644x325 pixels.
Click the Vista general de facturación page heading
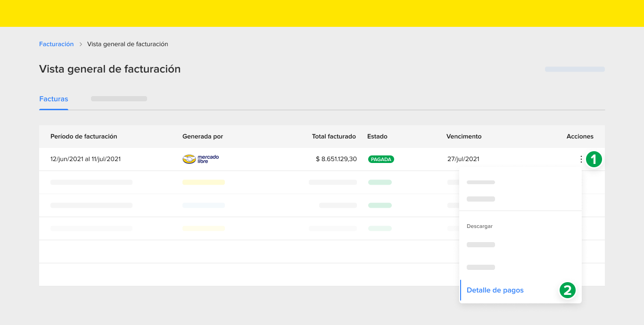pyautogui.click(x=110, y=69)
